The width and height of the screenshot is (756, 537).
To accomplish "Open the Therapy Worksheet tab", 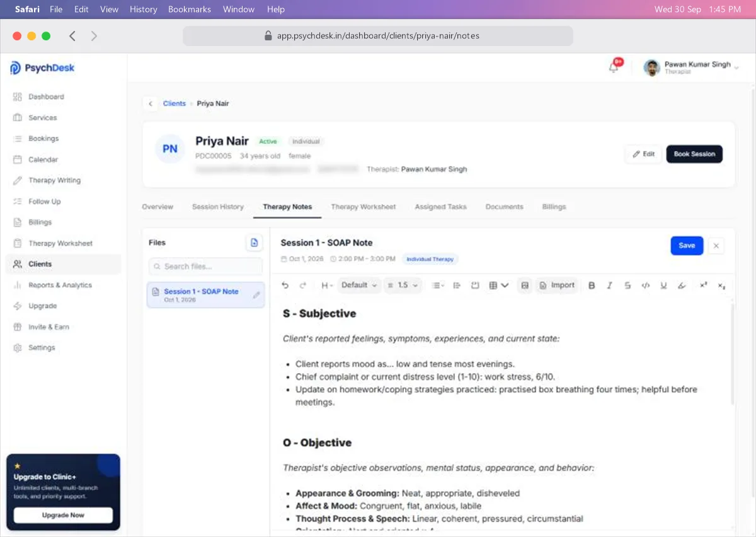I will pyautogui.click(x=364, y=207).
